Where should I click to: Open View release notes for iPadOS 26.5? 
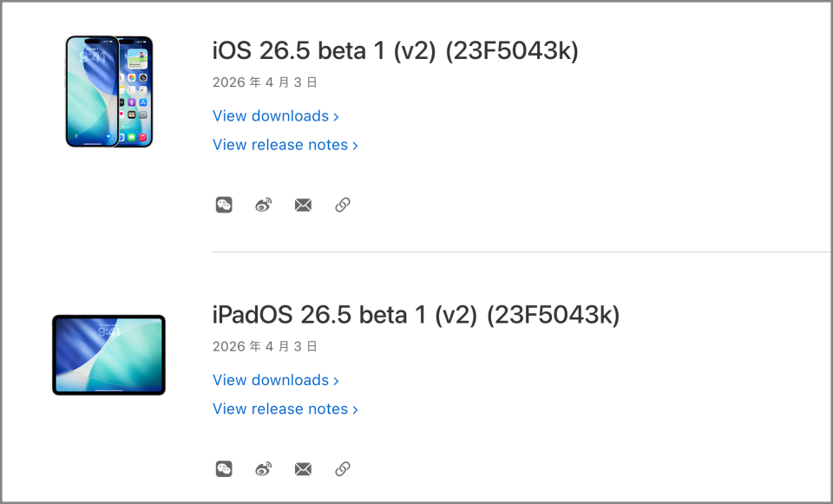(x=280, y=409)
